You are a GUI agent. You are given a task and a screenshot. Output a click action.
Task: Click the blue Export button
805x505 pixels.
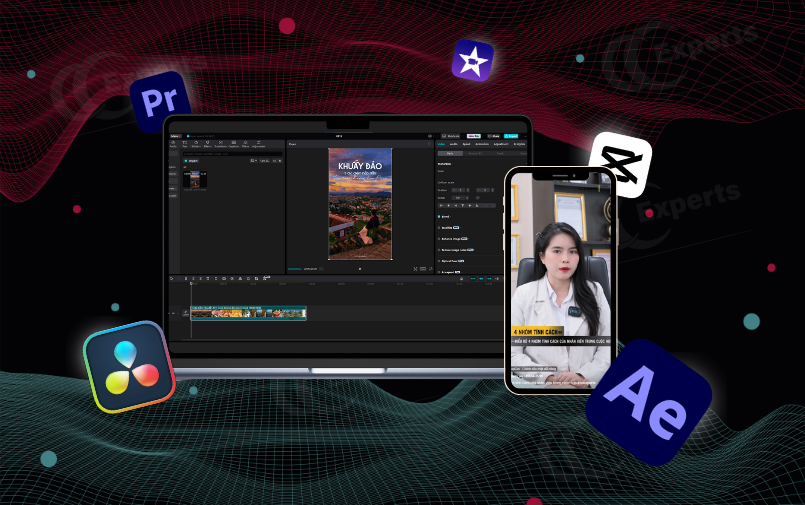coord(510,136)
